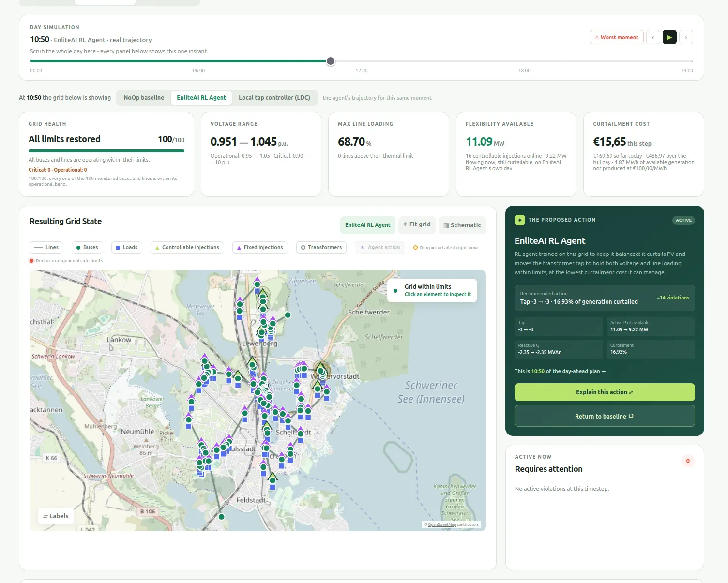728x583 pixels.
Task: Click the '11.09 MW' flexibility value
Action: pyautogui.click(x=485, y=142)
